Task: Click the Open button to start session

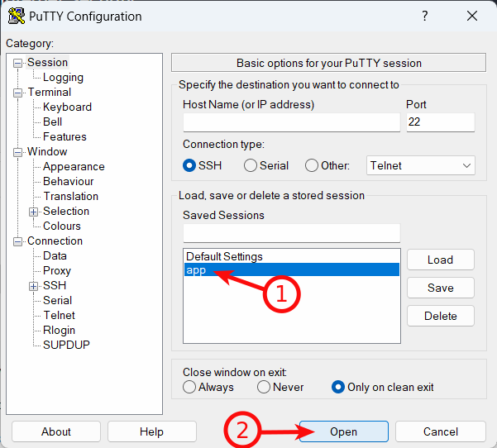Action: pos(343,431)
